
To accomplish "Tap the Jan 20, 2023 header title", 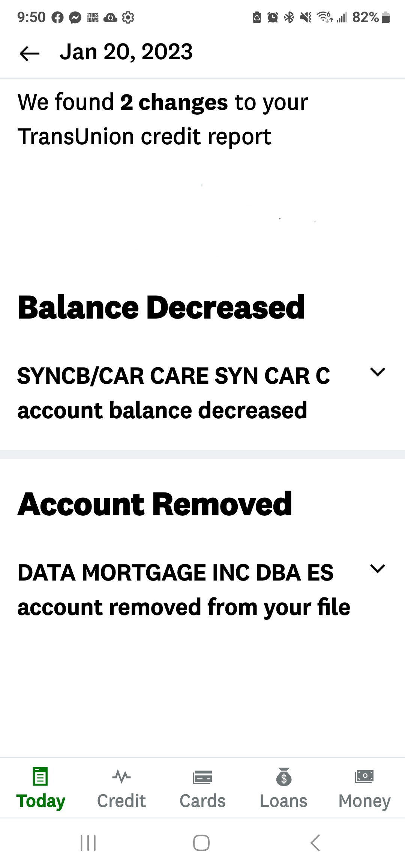I will click(x=126, y=52).
